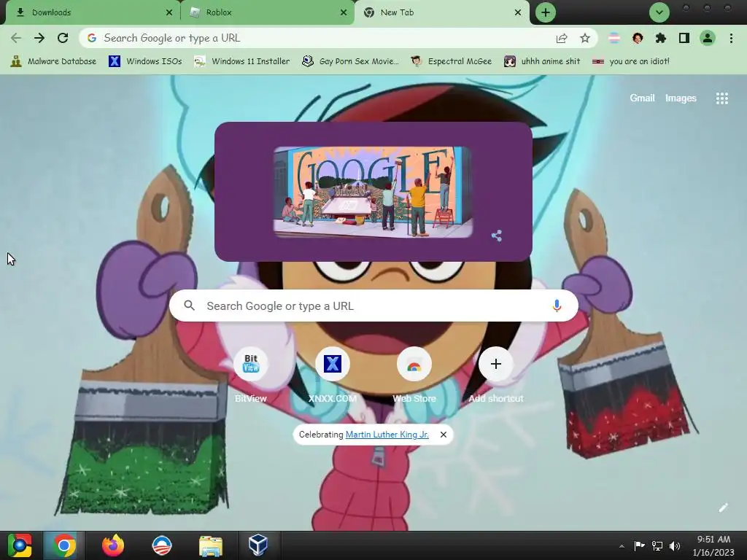Open the Windows 11 Installer bookmark
This screenshot has height=560, width=747.
click(242, 61)
